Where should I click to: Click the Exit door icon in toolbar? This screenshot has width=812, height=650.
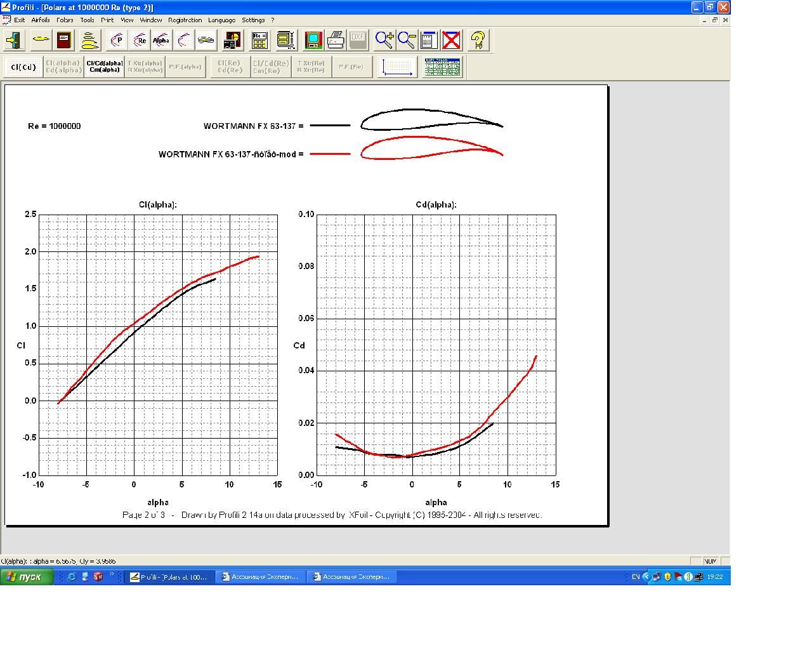[x=14, y=41]
